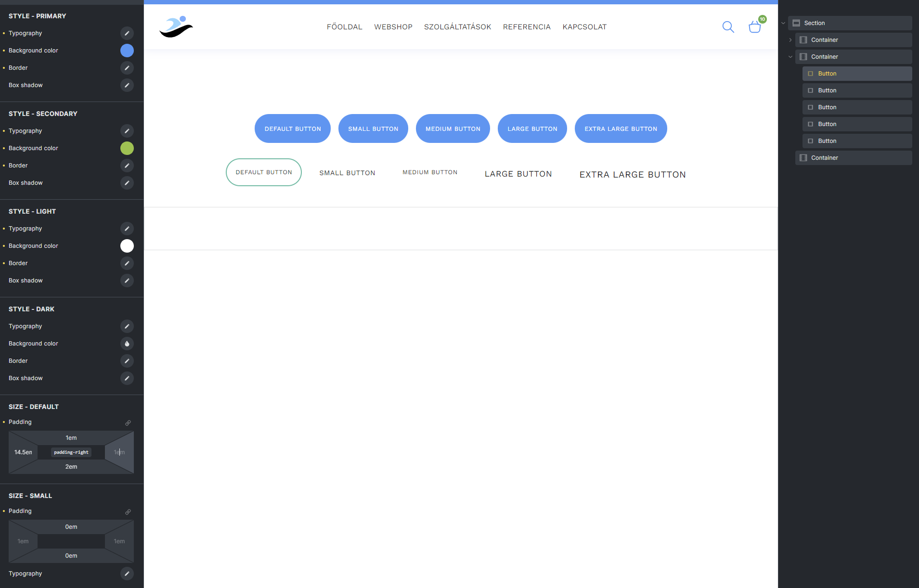Edit right padding 1em in Size - Small
Image resolution: width=919 pixels, height=588 pixels.
(x=119, y=541)
